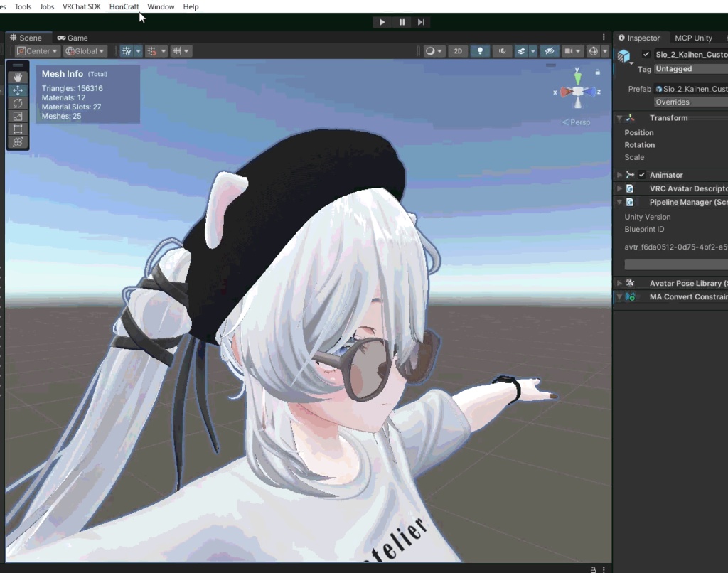The width and height of the screenshot is (728, 573).
Task: Open scene camera settings dropdown
Action: tap(572, 51)
